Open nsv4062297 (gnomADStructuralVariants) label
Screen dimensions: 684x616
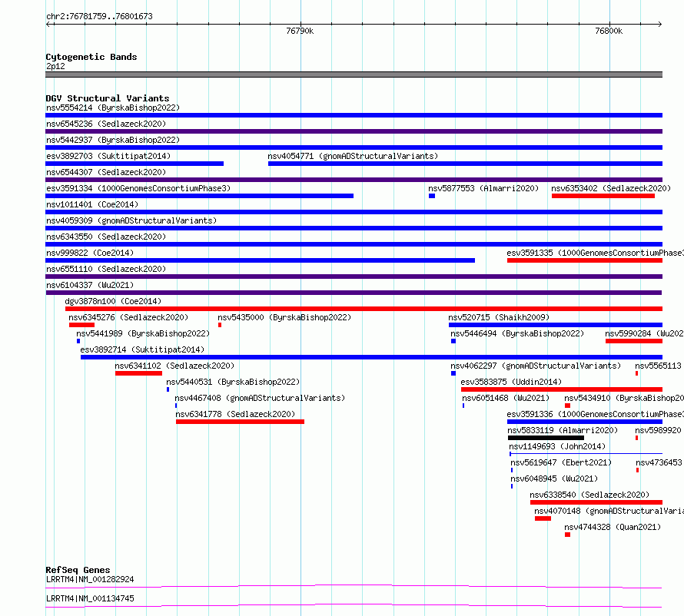pyautogui.click(x=536, y=366)
